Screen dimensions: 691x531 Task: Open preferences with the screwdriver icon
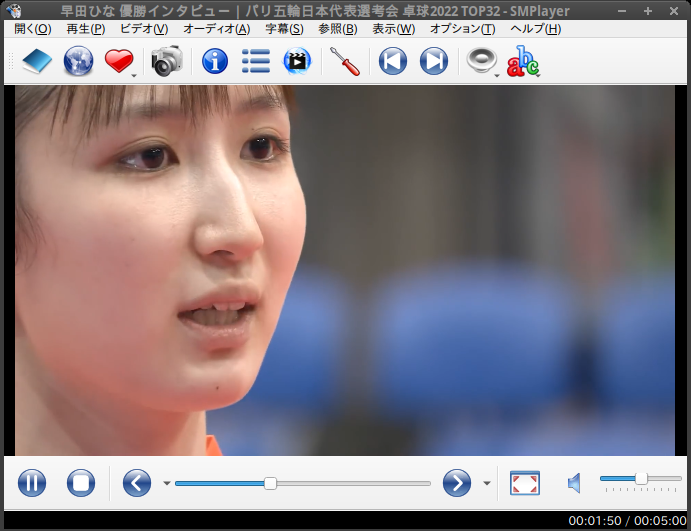tap(345, 61)
